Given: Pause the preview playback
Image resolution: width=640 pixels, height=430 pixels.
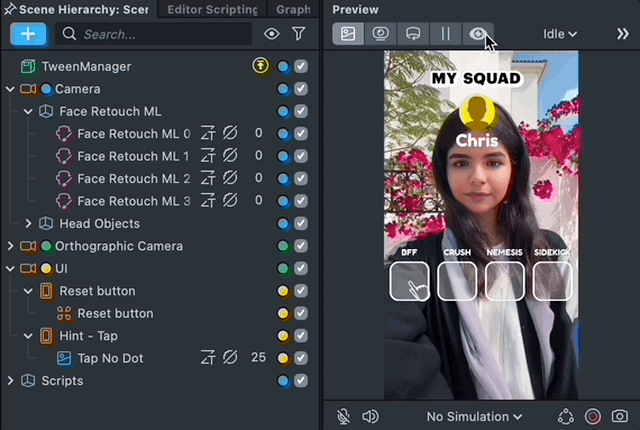Looking at the screenshot, I should pyautogui.click(x=446, y=34).
